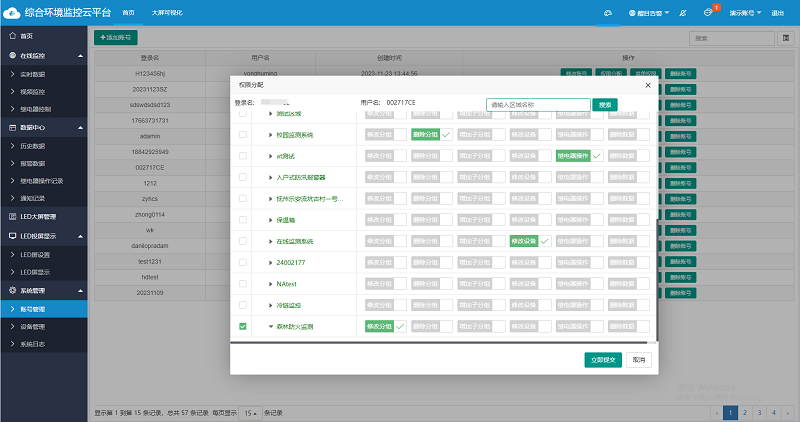800x422 pixels.
Task: Enable 修改分组 for 入户式防汛报警器
Action: click(386, 177)
